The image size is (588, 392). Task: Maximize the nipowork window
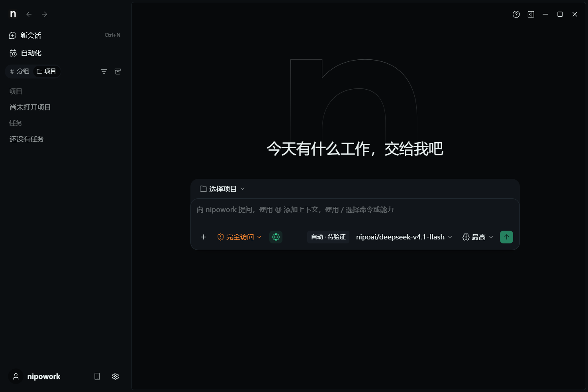(560, 14)
